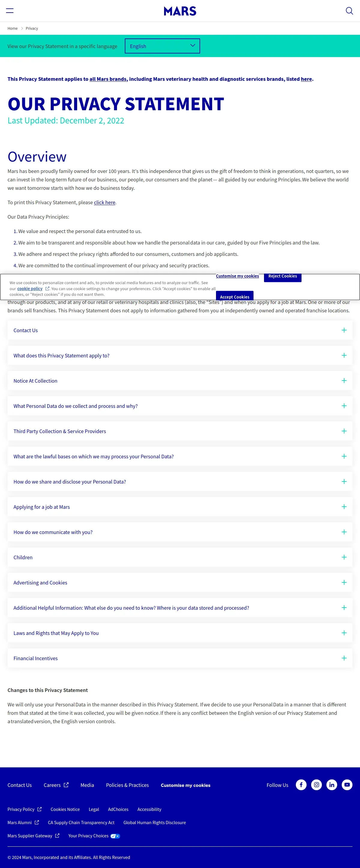Click Customise my cookies in cookie banner
The height and width of the screenshot is (868, 360).
[x=237, y=276]
